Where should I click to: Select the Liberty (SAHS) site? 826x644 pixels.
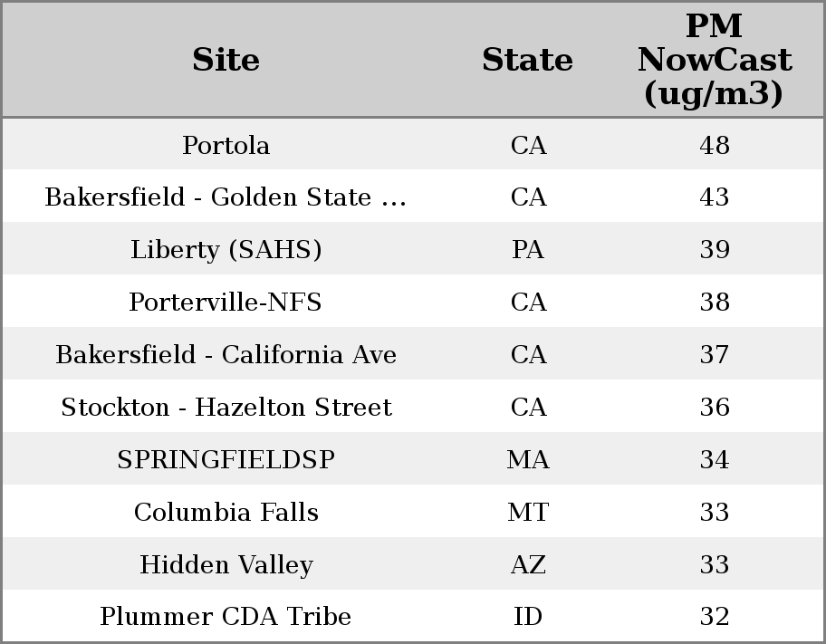pyautogui.click(x=226, y=250)
